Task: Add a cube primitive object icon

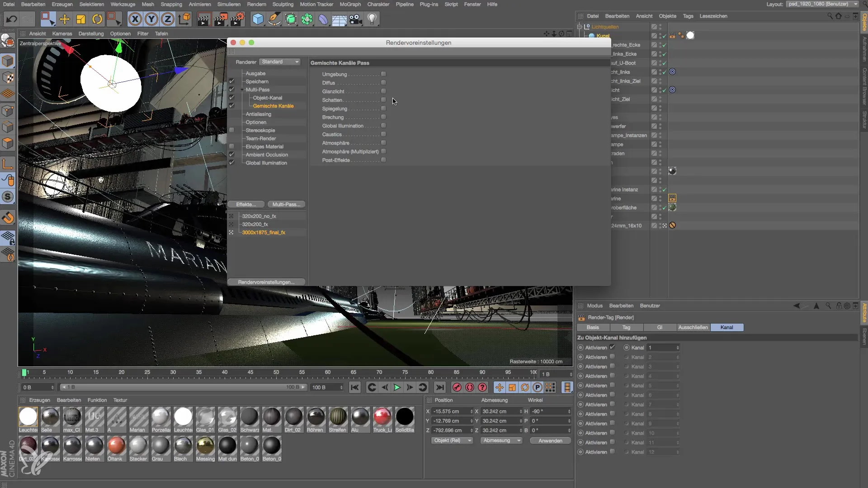Action: point(258,19)
